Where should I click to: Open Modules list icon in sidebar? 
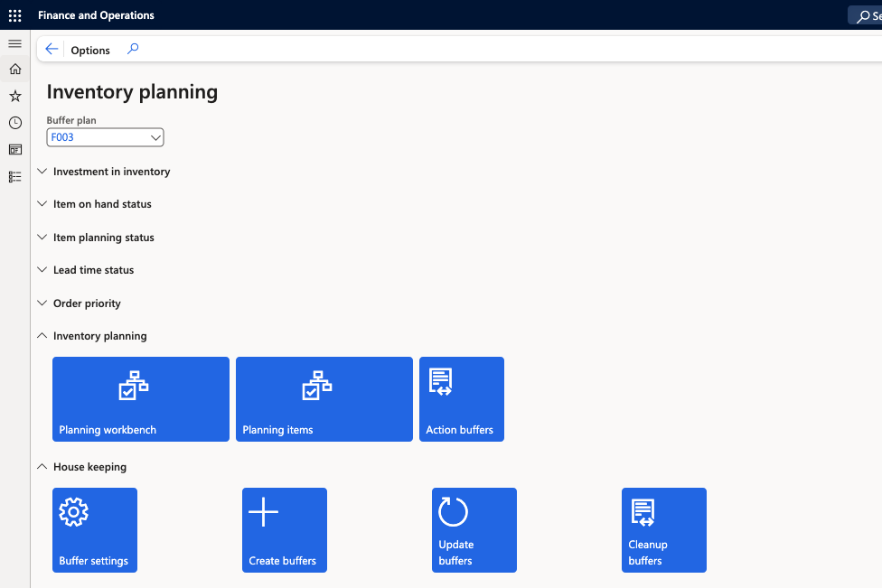click(14, 177)
